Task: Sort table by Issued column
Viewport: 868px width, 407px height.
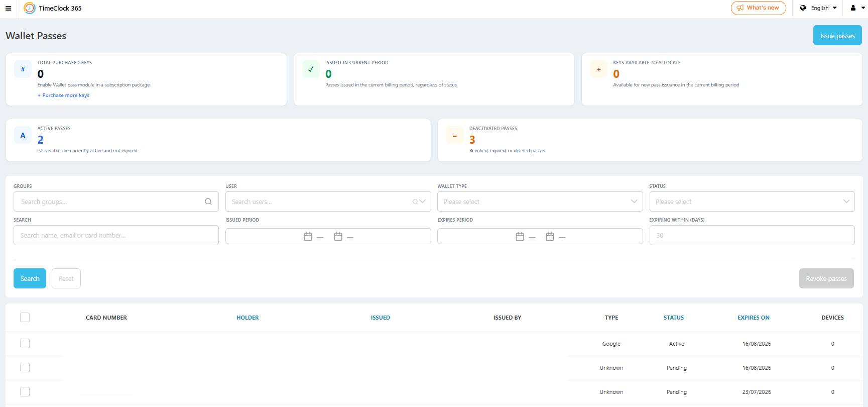Action: (381, 318)
